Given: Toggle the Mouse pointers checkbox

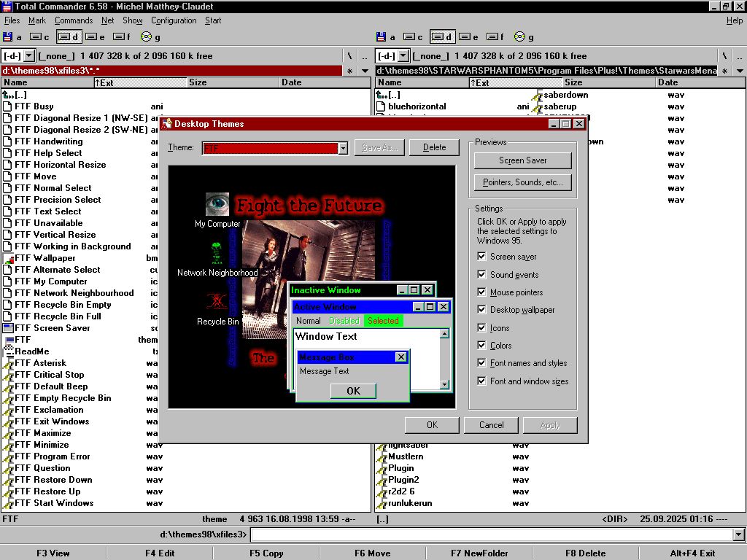Looking at the screenshot, I should [481, 292].
